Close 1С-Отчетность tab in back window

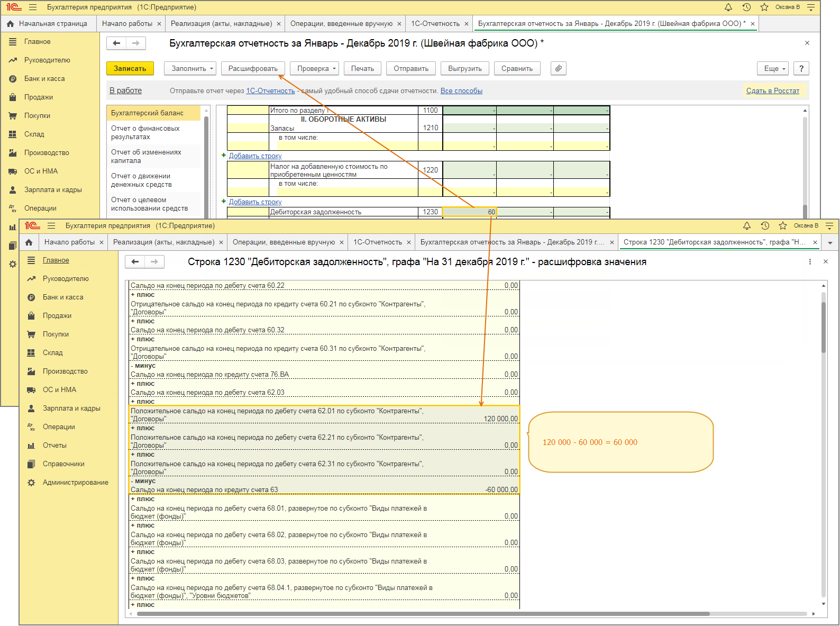coord(467,24)
